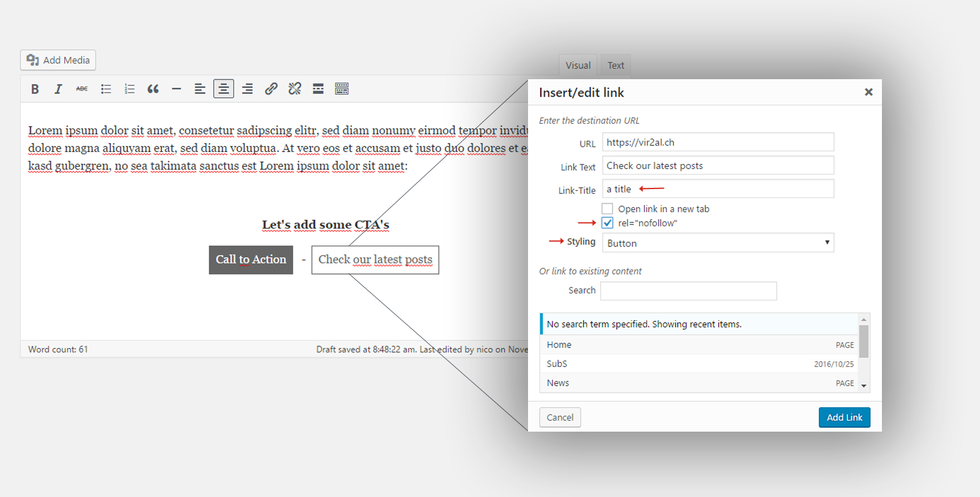Image resolution: width=980 pixels, height=497 pixels.
Task: Insert a horizontal line
Action: coord(177,89)
